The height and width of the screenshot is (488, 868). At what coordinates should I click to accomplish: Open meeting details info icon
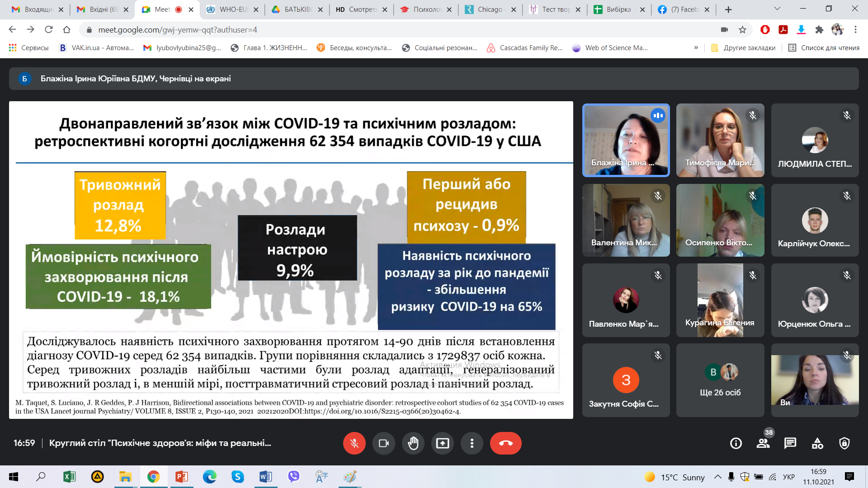tap(736, 443)
